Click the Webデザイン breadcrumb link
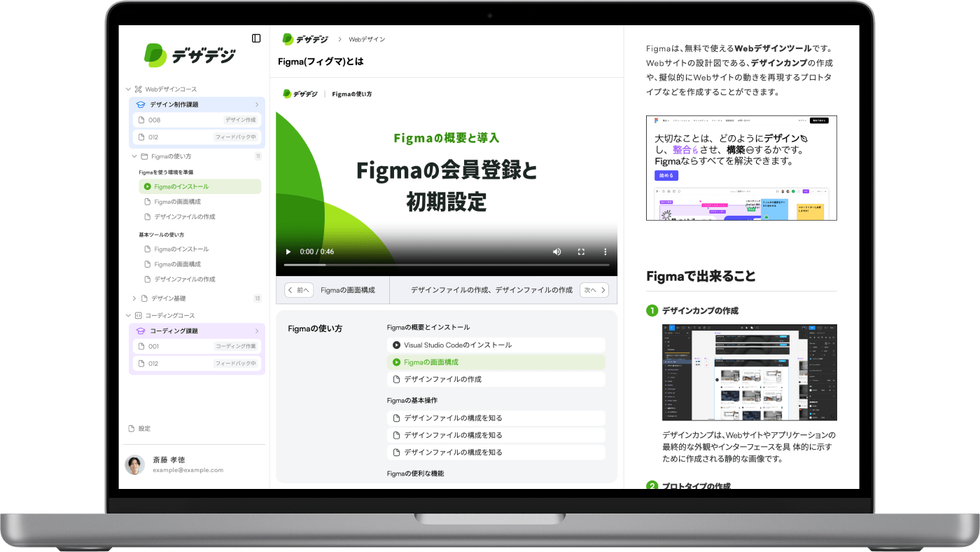Viewport: 980px width, 552px height. click(x=367, y=39)
